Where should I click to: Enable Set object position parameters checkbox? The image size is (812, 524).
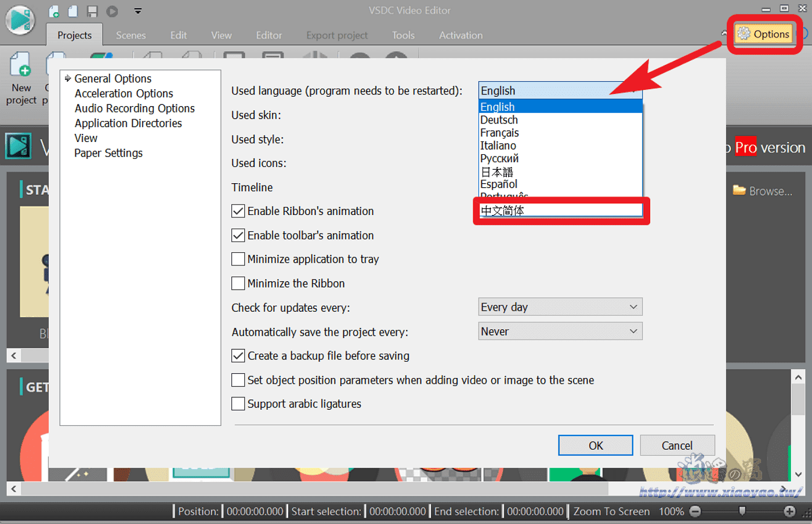tap(238, 380)
